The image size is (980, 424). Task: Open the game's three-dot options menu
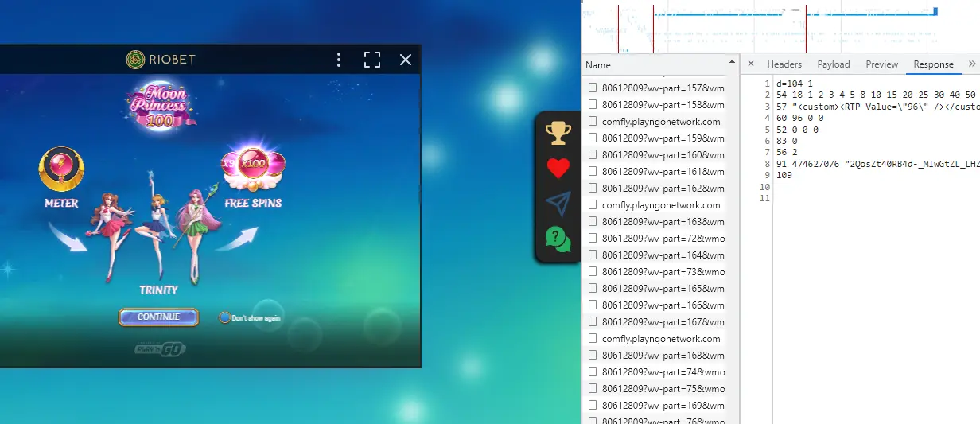pos(339,60)
